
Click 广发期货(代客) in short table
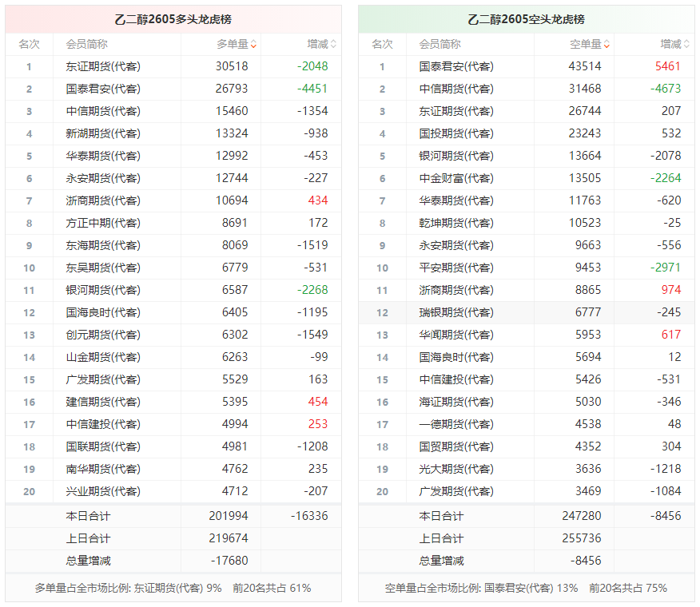pos(456,491)
